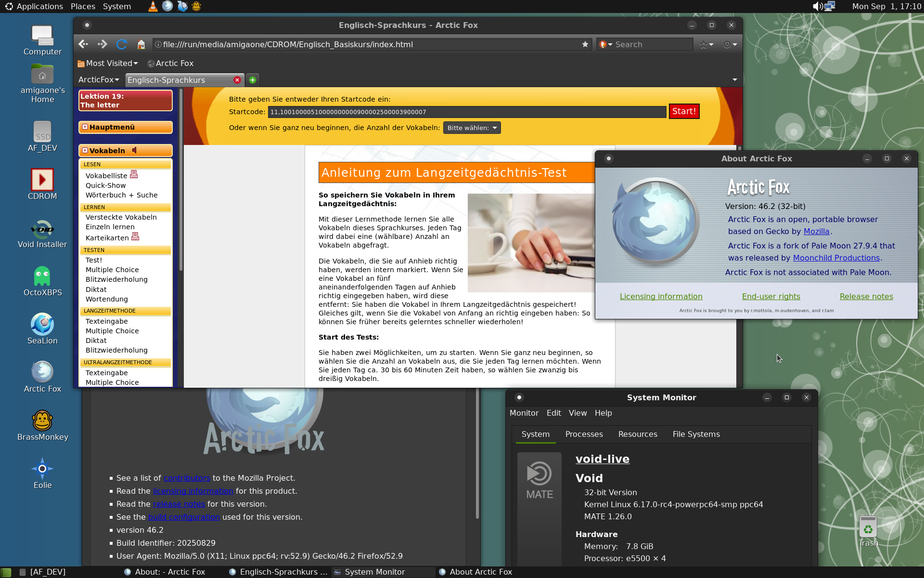924x578 pixels.
Task: Click the speaker icon next to Vokabeln
Action: 135,150
